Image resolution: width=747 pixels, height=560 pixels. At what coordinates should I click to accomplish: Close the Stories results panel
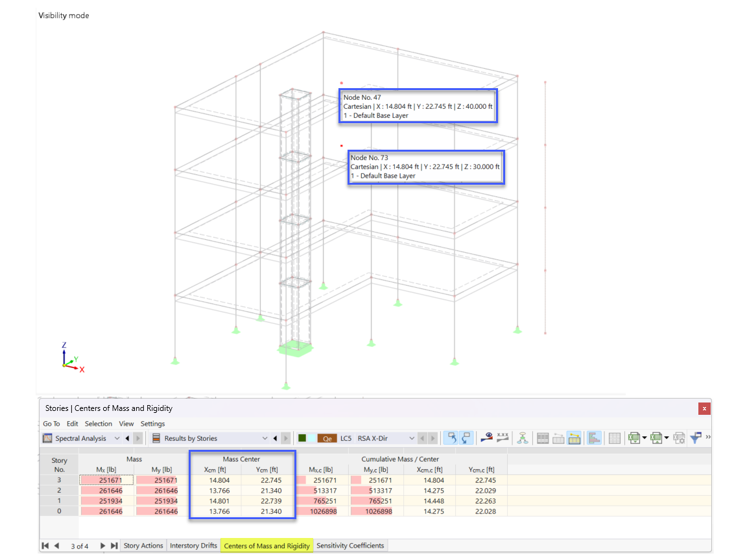click(x=704, y=408)
